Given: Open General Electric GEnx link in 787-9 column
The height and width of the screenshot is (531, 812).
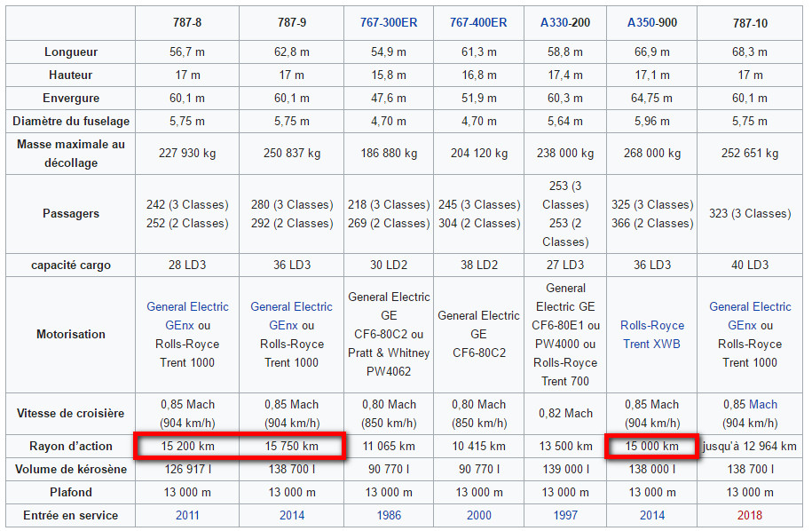Looking at the screenshot, I should click(291, 315).
